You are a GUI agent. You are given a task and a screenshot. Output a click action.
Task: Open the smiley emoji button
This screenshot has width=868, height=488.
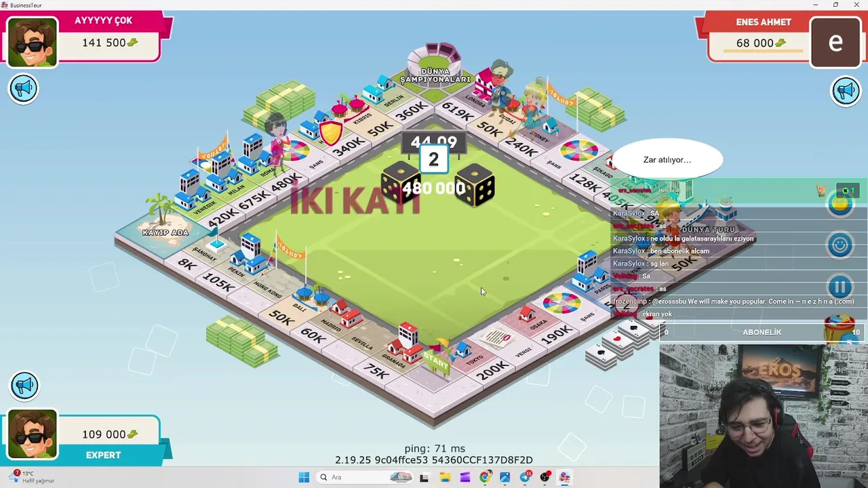840,245
